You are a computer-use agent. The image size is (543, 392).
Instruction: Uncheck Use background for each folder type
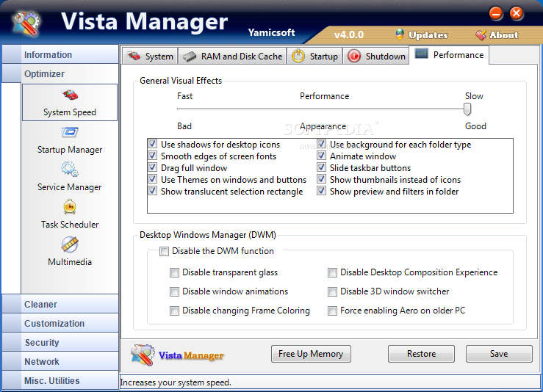[321, 144]
